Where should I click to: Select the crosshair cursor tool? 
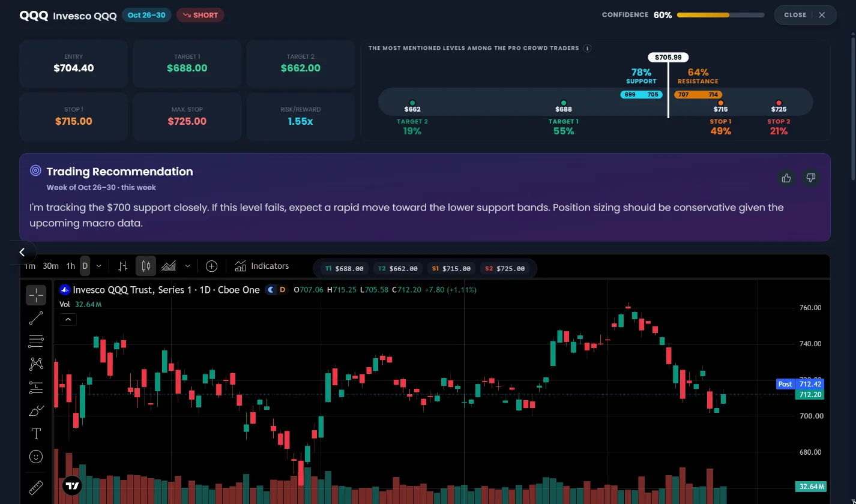pyautogui.click(x=36, y=295)
